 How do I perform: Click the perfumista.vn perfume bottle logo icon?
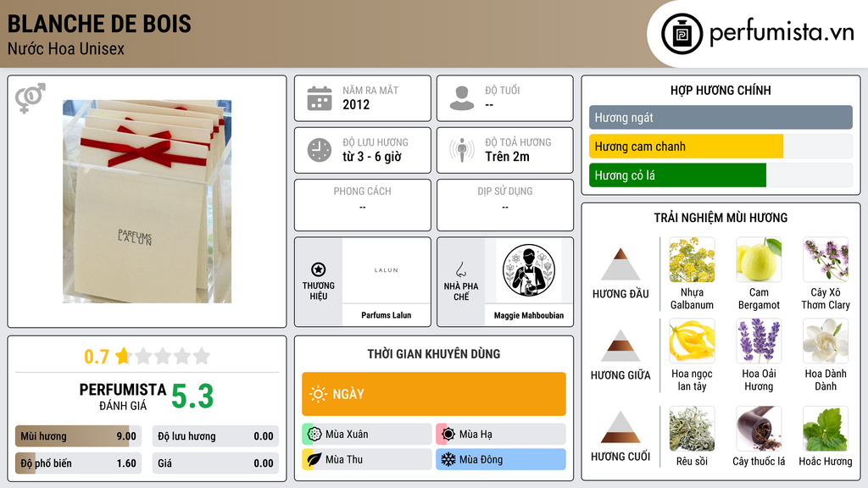(x=682, y=34)
